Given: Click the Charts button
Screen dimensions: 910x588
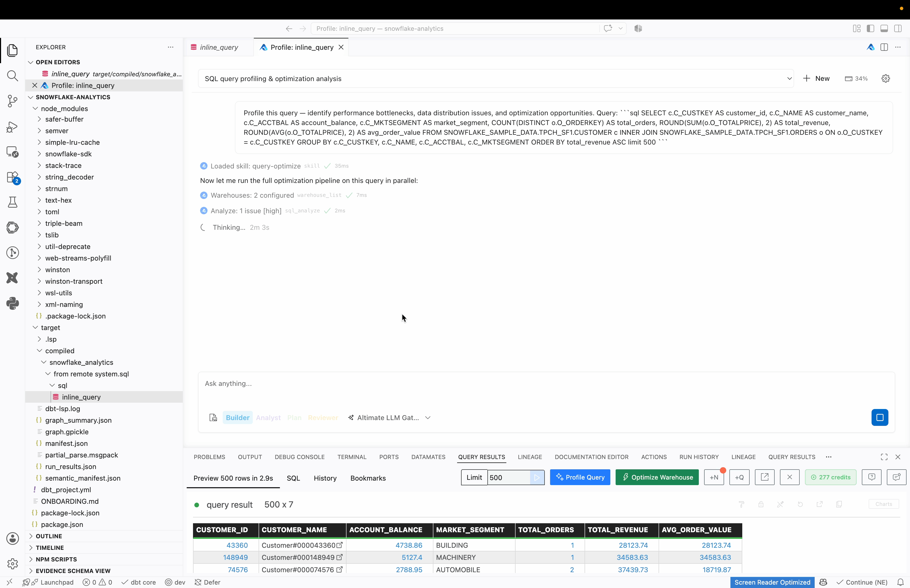Looking at the screenshot, I should coord(883,504).
